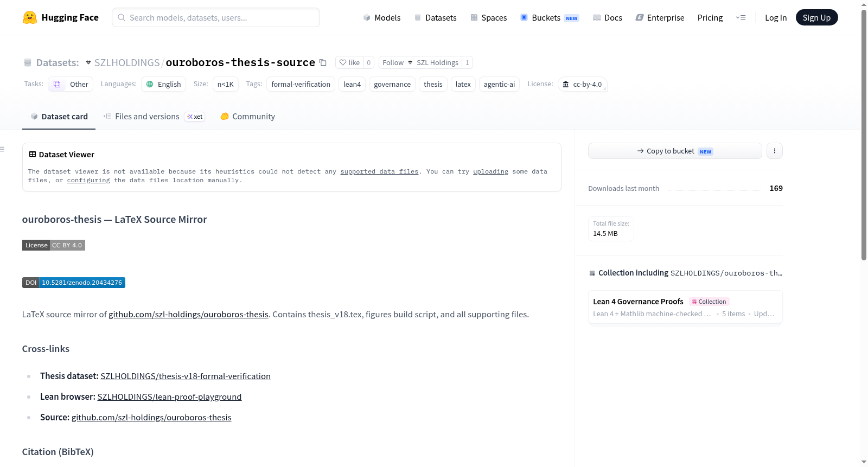
Task: Open Buckets from the top navigation
Action: [x=550, y=17]
